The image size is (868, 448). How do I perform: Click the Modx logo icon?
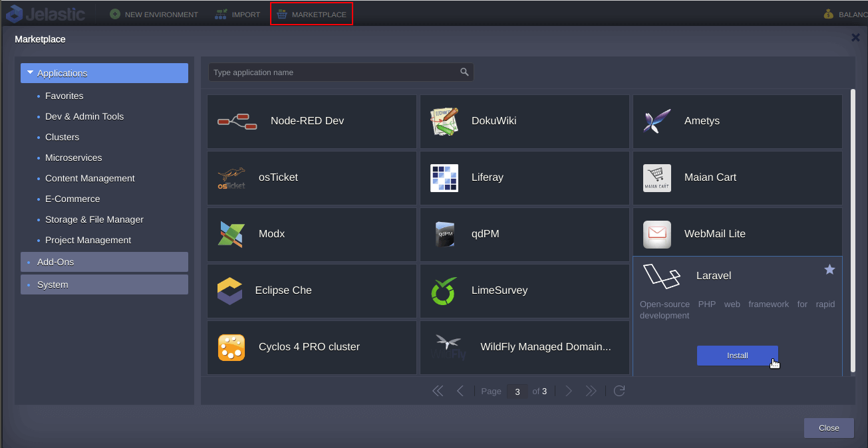(231, 234)
